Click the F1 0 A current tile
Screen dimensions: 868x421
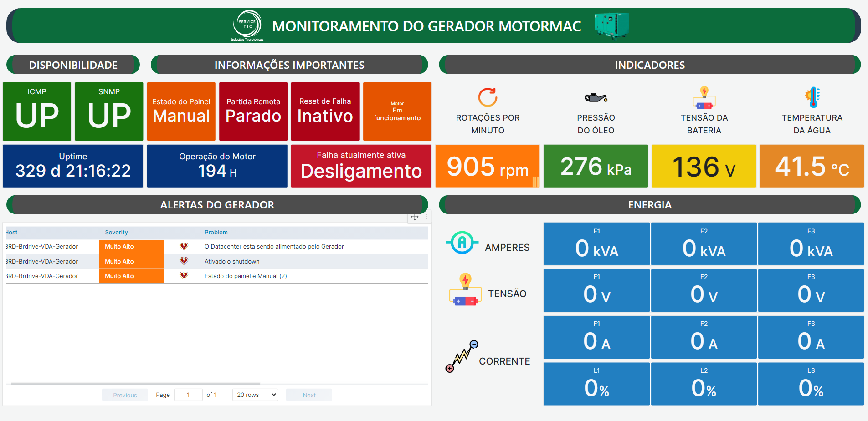596,337
